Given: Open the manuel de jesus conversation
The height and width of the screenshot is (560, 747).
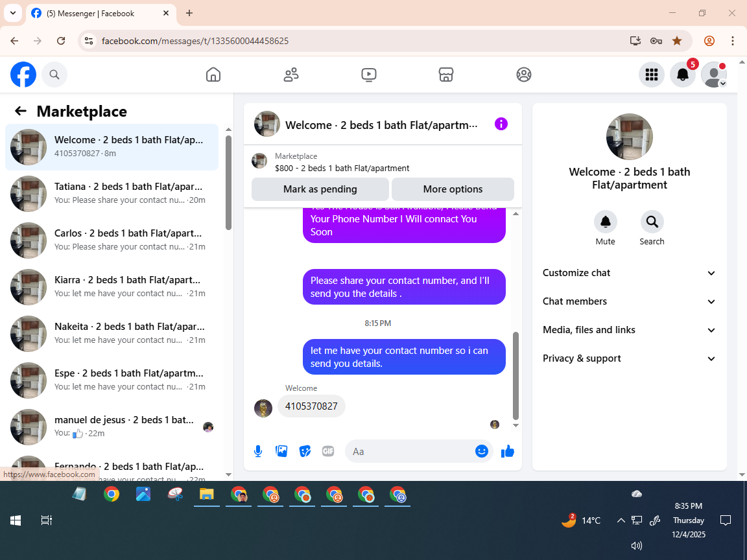Looking at the screenshot, I should [112, 427].
